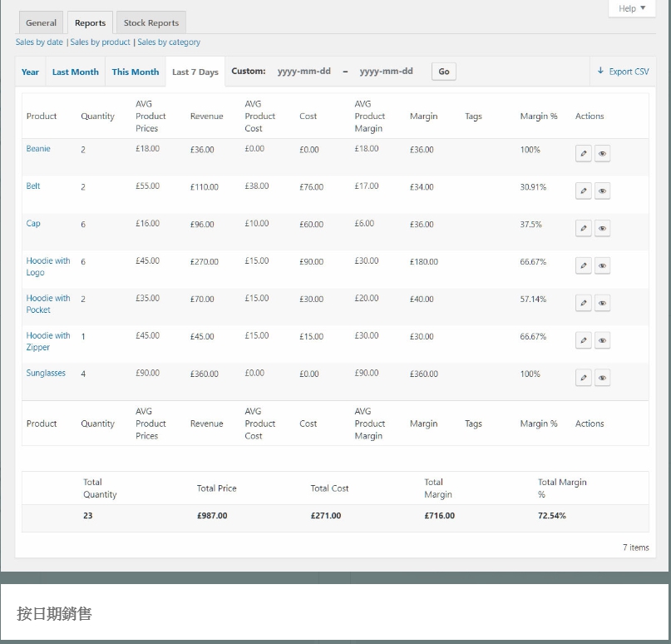The width and height of the screenshot is (671, 644).
Task: Export CSV of the report
Action: 623,72
